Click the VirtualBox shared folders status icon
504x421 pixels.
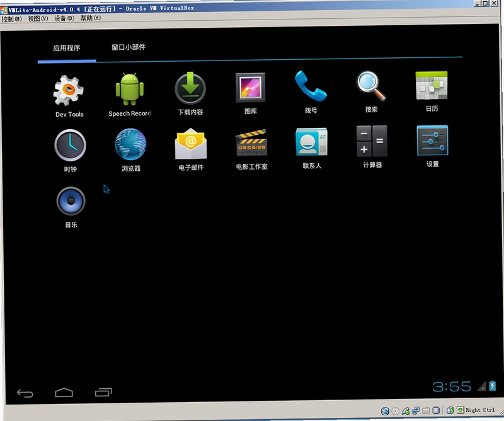pos(426,410)
